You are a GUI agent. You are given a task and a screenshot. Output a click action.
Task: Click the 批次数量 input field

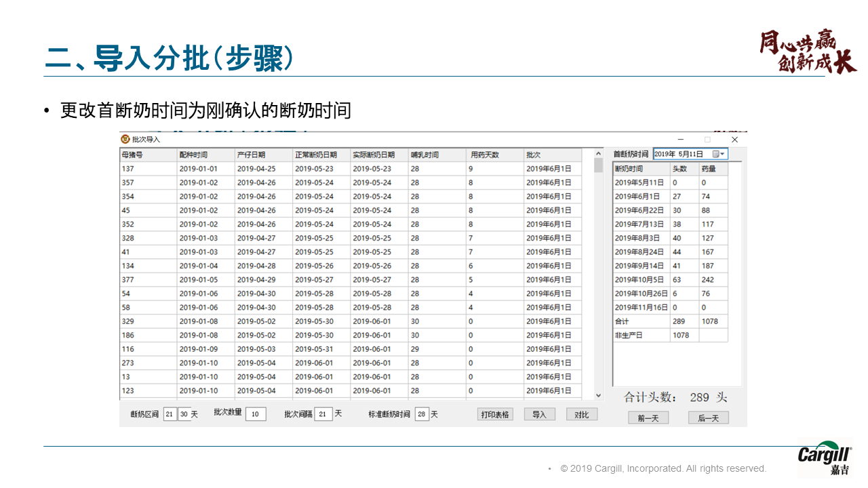click(256, 414)
